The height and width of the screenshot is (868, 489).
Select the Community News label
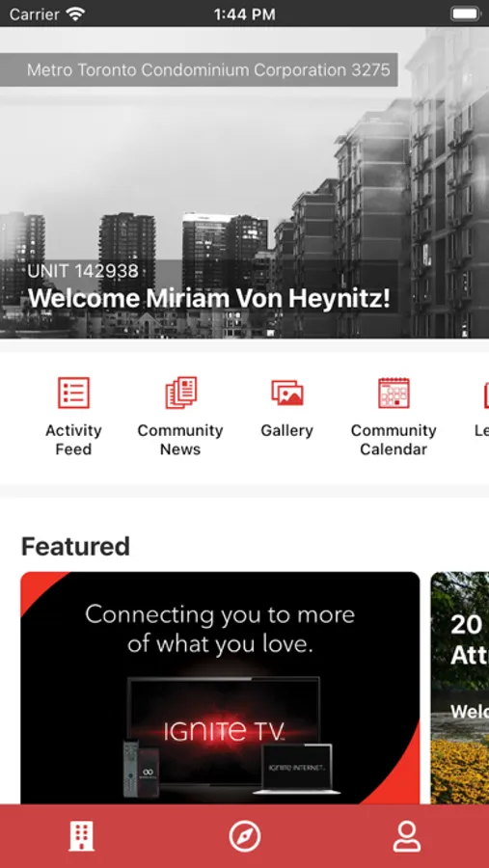[180, 440]
